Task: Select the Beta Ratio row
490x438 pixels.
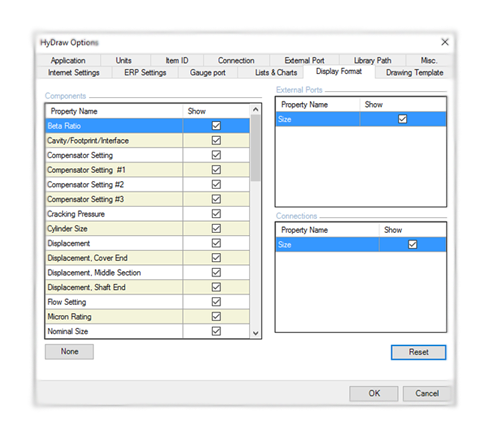Action: pos(147,126)
